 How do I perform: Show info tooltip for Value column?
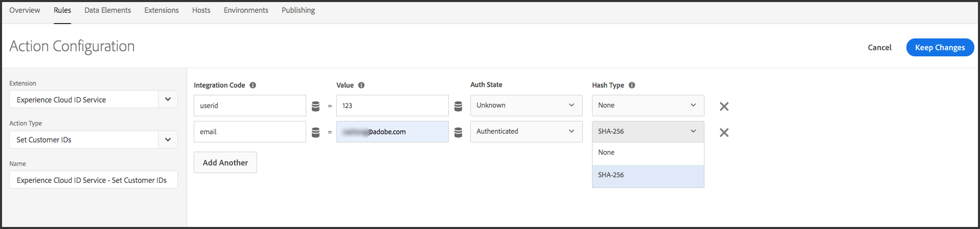[361, 85]
